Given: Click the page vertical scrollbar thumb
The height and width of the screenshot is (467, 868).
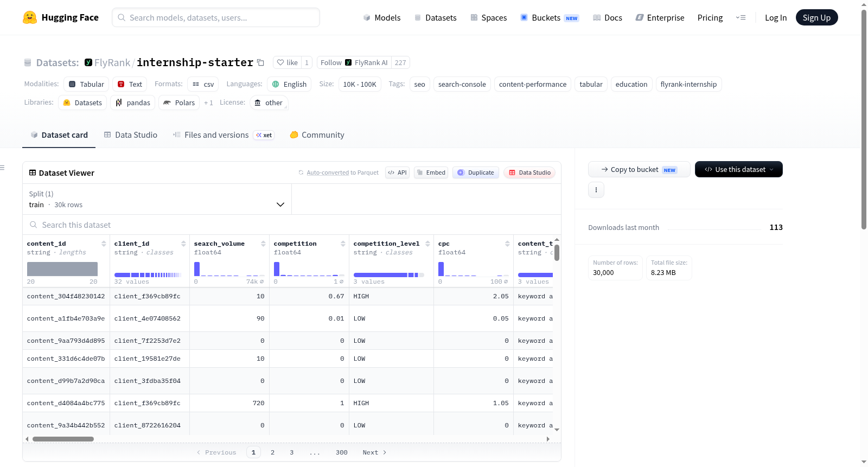Looking at the screenshot, I should pyautogui.click(x=864, y=119).
